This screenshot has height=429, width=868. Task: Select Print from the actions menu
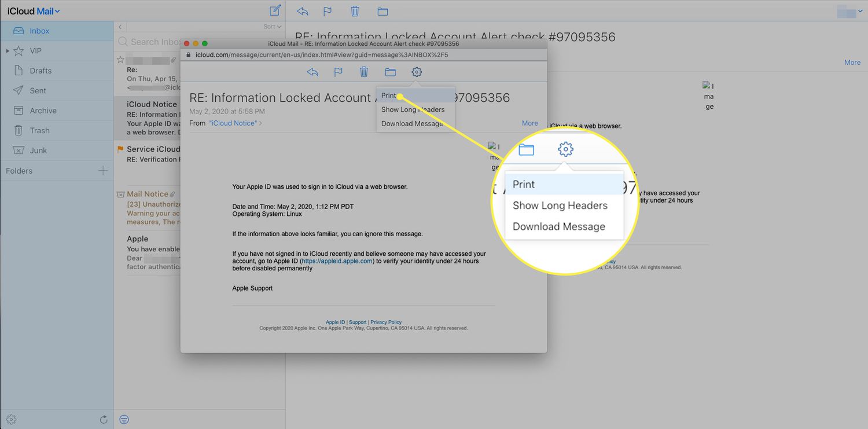point(416,96)
